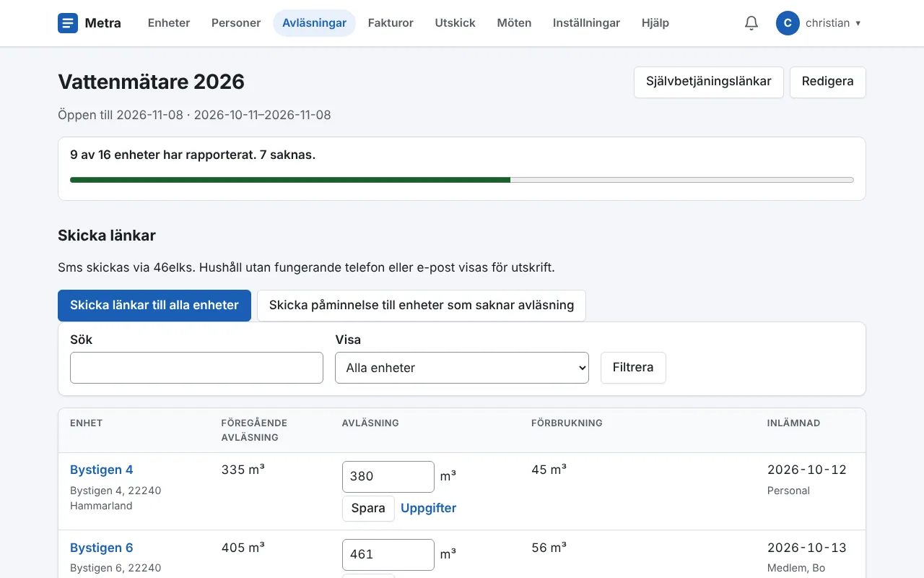Select the Avläsningar tab
Screen dimensions: 924x578
(314, 23)
